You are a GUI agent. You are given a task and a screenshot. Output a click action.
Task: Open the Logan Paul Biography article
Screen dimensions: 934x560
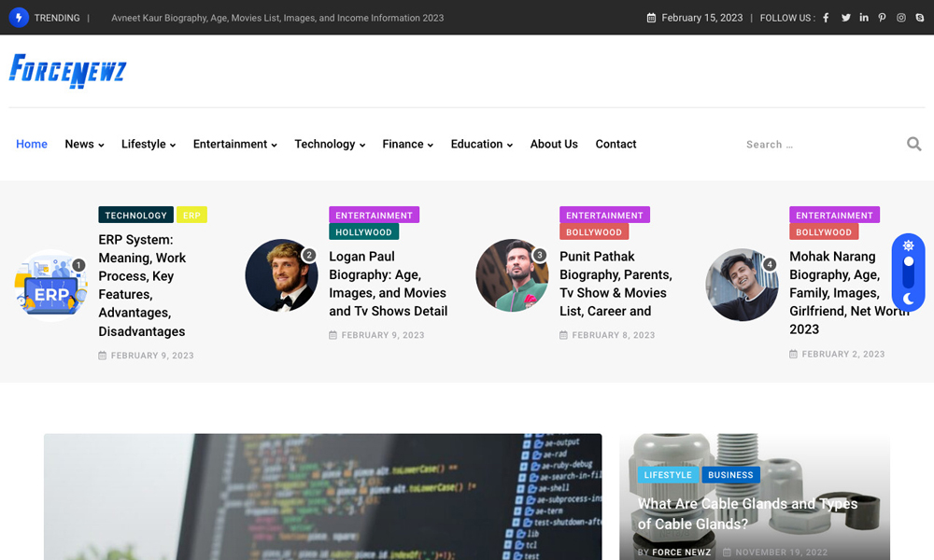[x=388, y=284]
